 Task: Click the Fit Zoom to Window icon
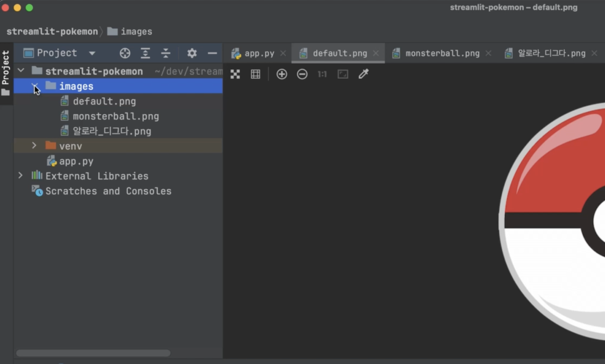coord(343,74)
